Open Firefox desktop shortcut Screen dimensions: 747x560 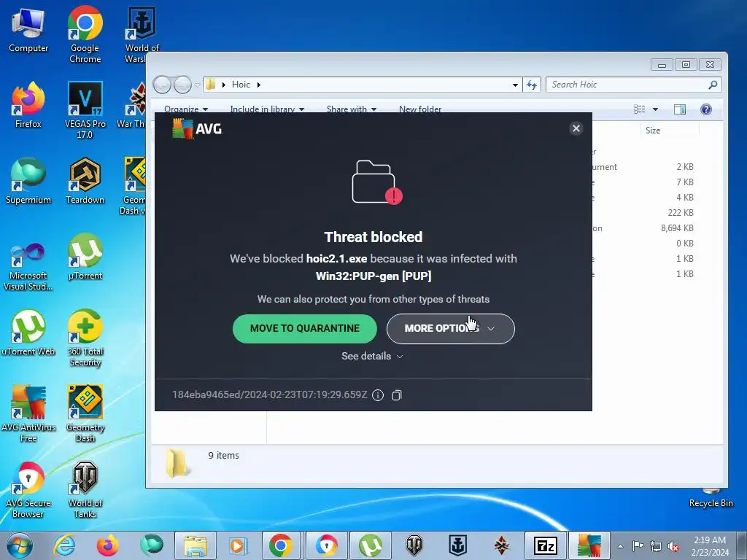[x=28, y=105]
